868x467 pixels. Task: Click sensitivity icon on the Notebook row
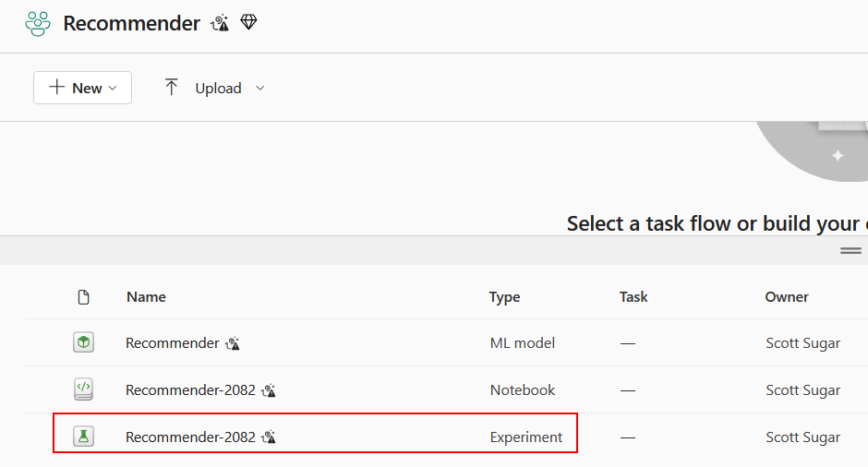(269, 390)
